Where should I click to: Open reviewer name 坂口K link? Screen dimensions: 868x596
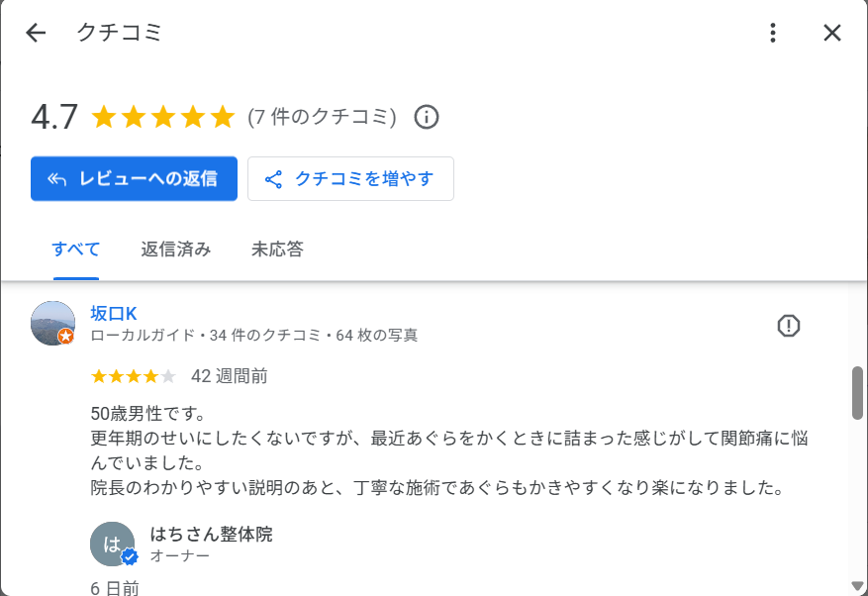(114, 314)
